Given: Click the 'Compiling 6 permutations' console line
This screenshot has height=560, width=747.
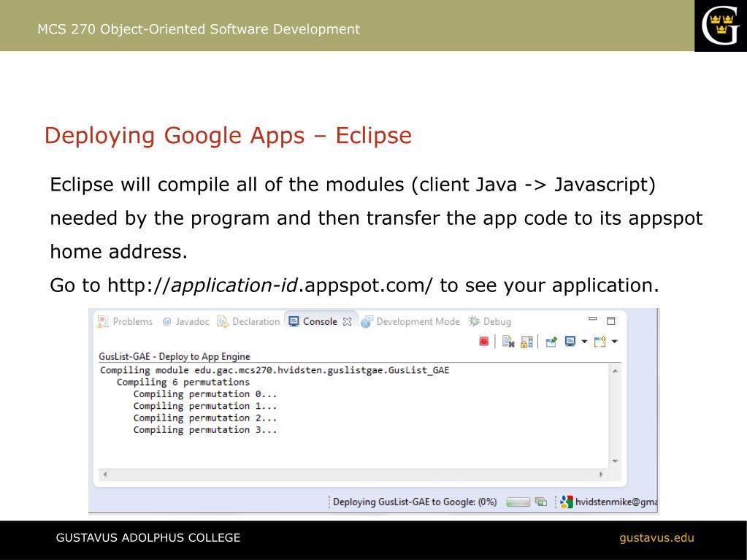Looking at the screenshot, I should (183, 383).
